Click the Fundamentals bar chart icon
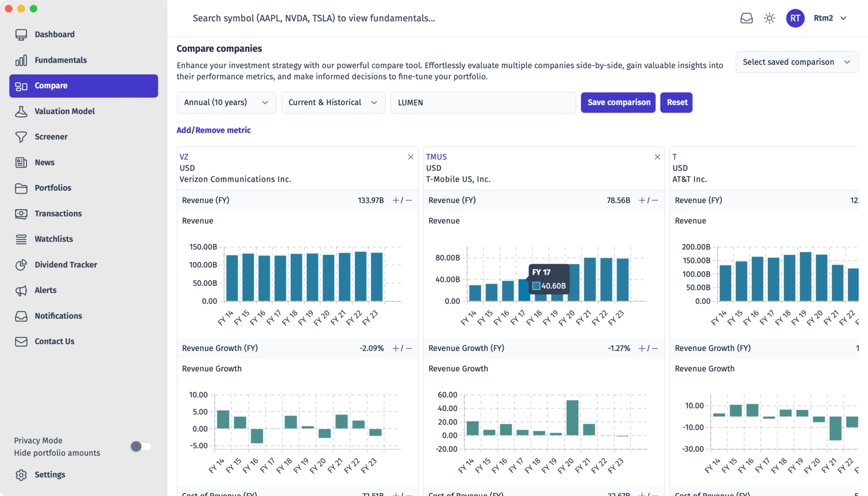Viewport: 868px width, 496px height. [21, 60]
